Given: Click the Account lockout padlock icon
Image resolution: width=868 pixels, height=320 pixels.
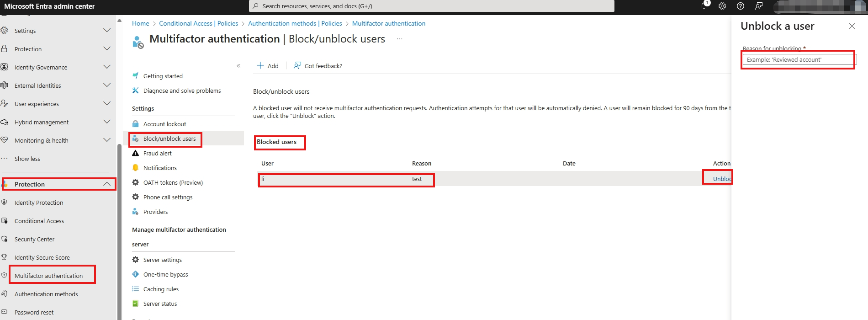Looking at the screenshot, I should pos(135,124).
